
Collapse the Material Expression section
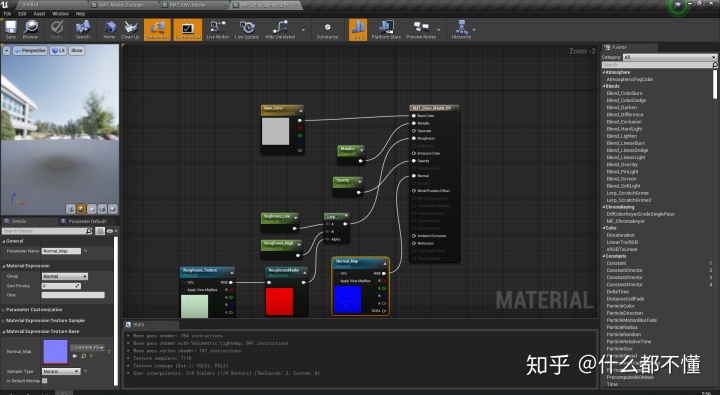click(4, 266)
